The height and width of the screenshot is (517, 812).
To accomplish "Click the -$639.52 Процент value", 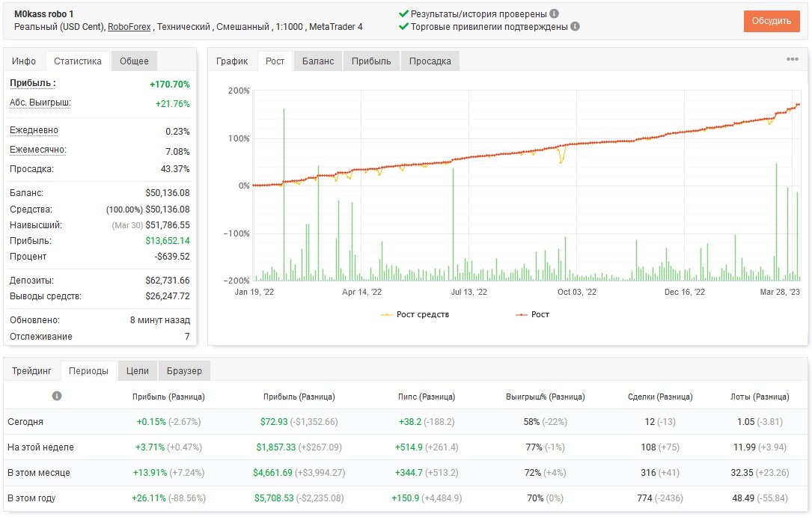I will 172,257.
